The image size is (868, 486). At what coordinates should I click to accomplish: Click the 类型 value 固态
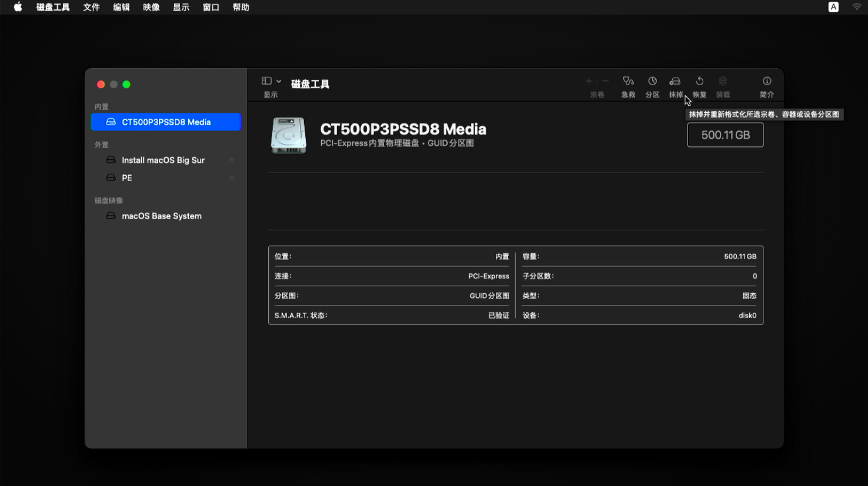click(749, 296)
